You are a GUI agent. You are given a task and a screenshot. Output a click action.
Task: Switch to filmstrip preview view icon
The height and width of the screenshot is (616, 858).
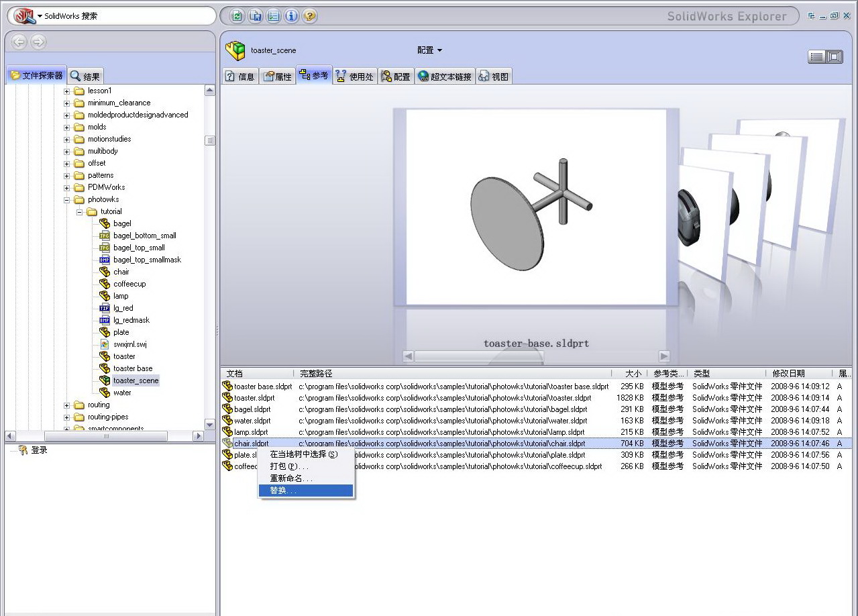pyautogui.click(x=835, y=57)
